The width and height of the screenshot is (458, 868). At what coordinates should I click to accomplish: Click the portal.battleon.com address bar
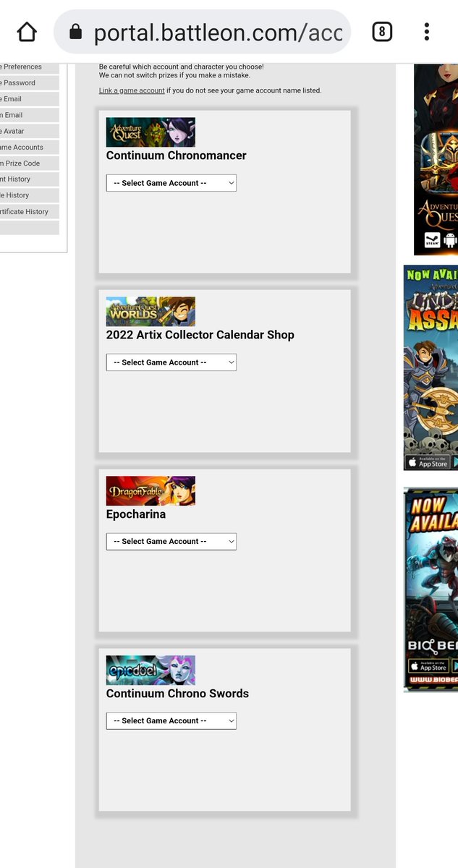(x=203, y=31)
